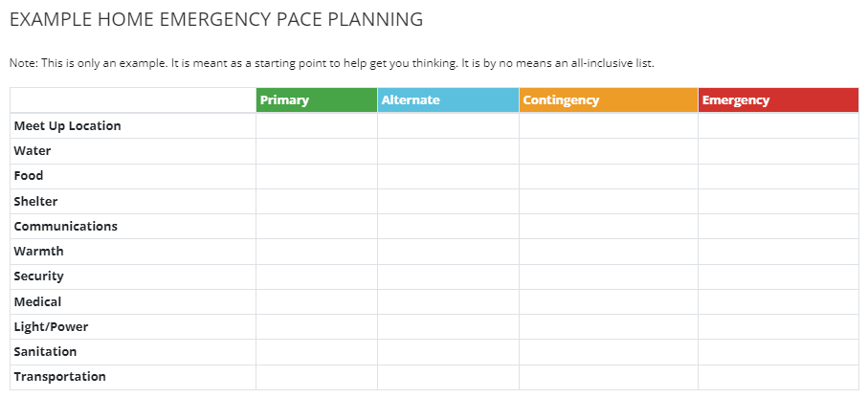868x398 pixels.
Task: Click the Alternate cell for Shelter
Action: click(449, 201)
